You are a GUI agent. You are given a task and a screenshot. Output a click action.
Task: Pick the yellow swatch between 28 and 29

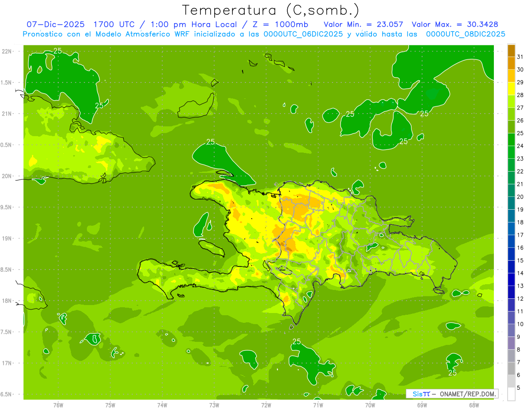(x=511, y=88)
